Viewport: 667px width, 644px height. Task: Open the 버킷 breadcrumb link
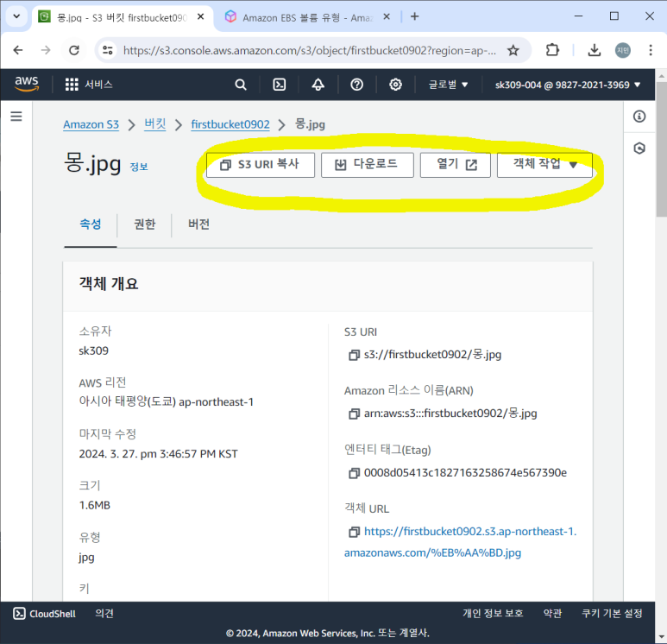click(154, 124)
